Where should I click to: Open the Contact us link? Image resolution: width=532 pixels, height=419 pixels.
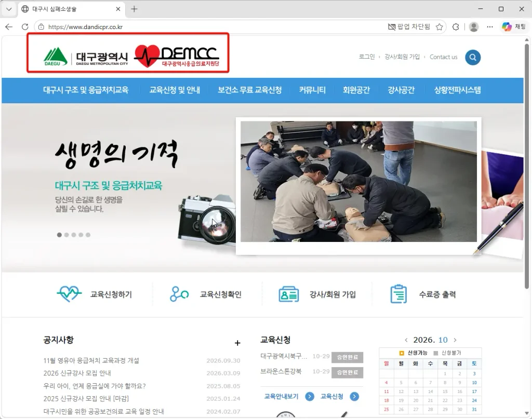point(444,57)
